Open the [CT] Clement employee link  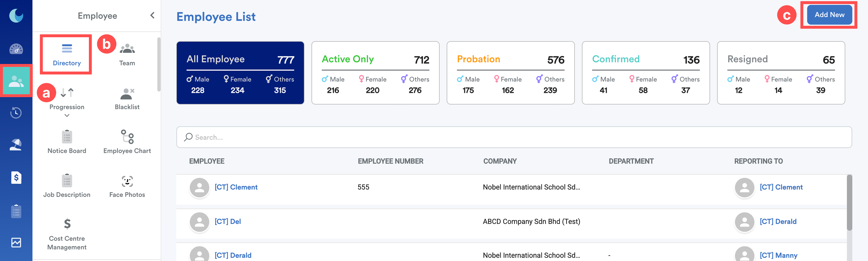click(236, 187)
